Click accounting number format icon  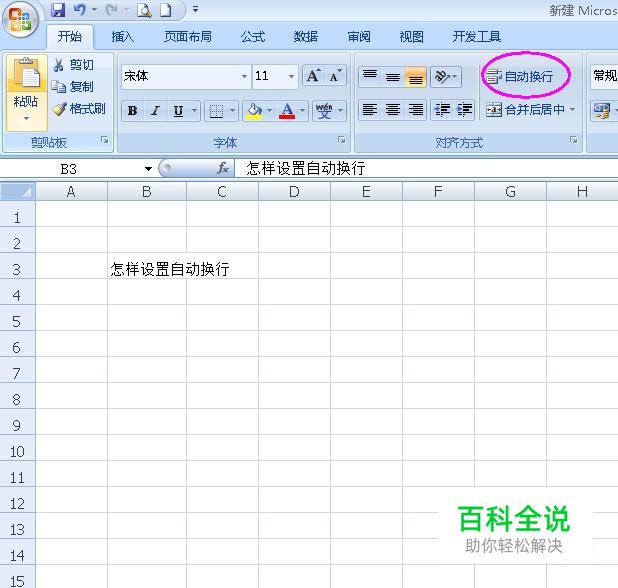(x=601, y=111)
